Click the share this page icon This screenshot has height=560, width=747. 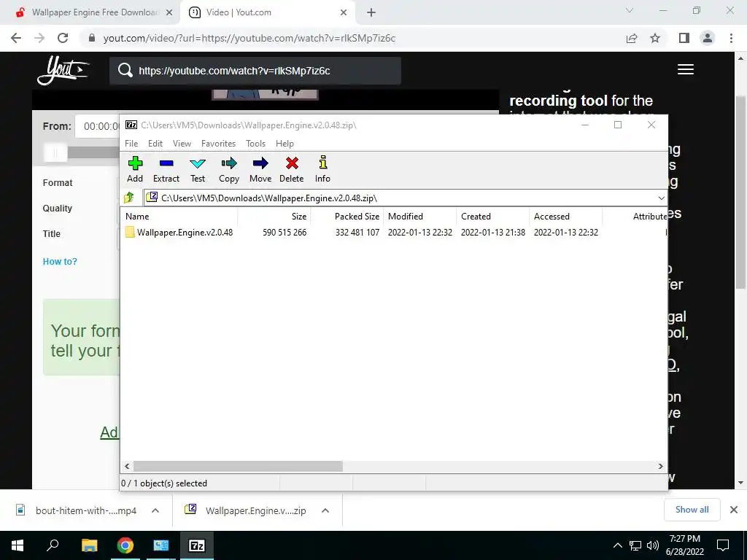pos(632,38)
